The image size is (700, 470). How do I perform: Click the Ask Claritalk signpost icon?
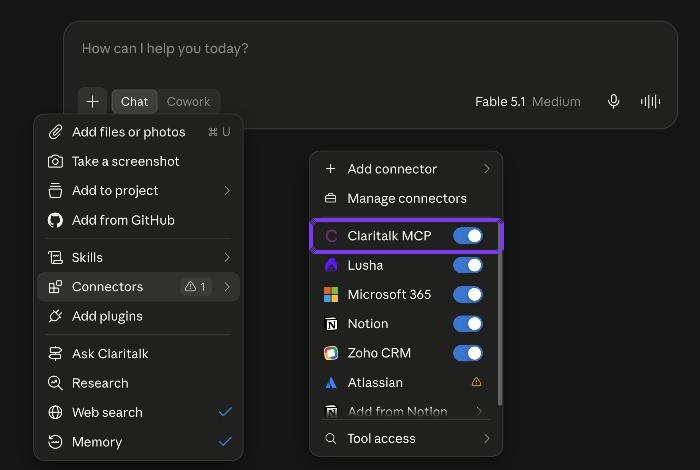point(55,354)
